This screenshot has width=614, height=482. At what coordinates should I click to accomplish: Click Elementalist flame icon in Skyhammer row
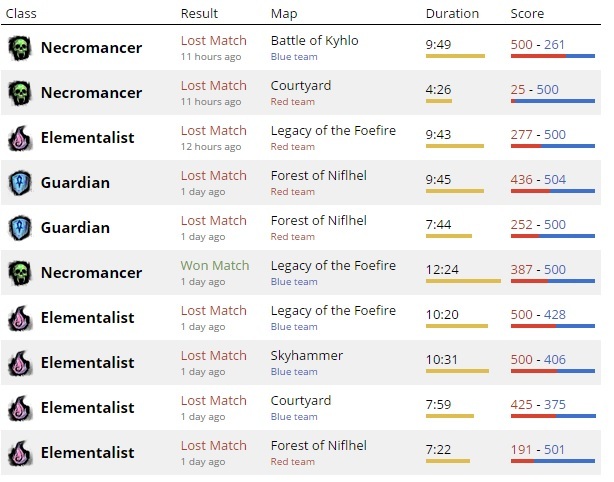(x=20, y=363)
